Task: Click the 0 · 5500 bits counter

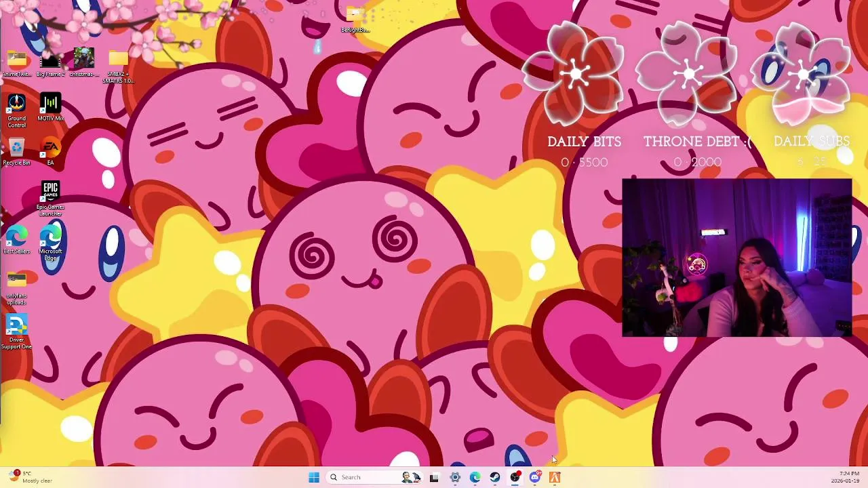Action: pos(584,163)
